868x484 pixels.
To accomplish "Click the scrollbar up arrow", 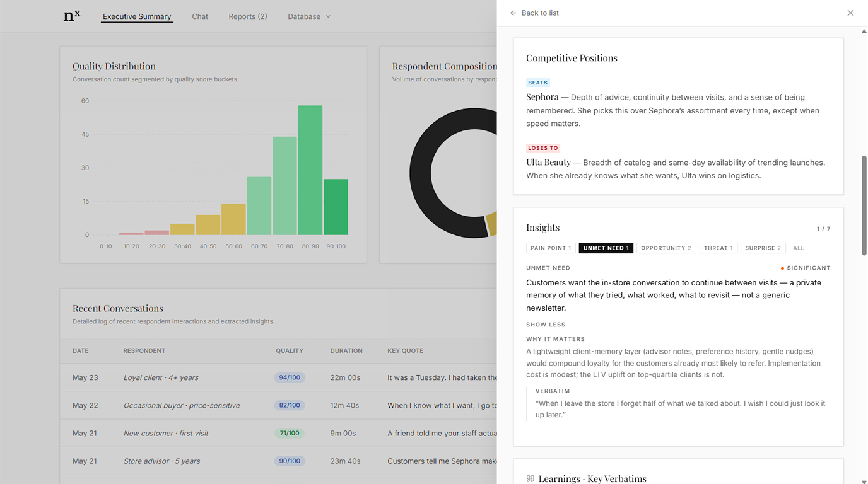I will pos(864,31).
